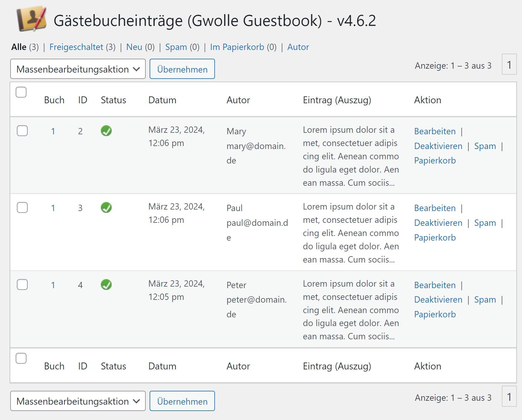522x420 pixels.
Task: Click Bearbeiten for Mary's entry
Action: 435,131
